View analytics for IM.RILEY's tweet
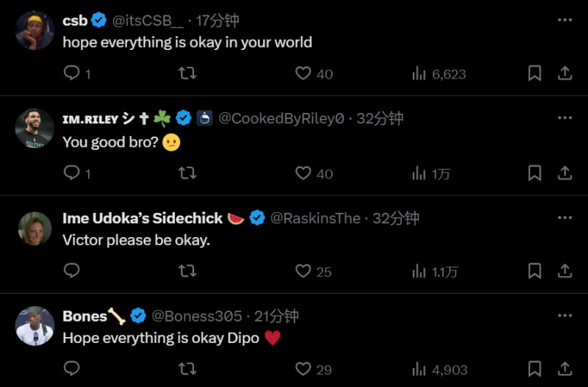 (430, 173)
